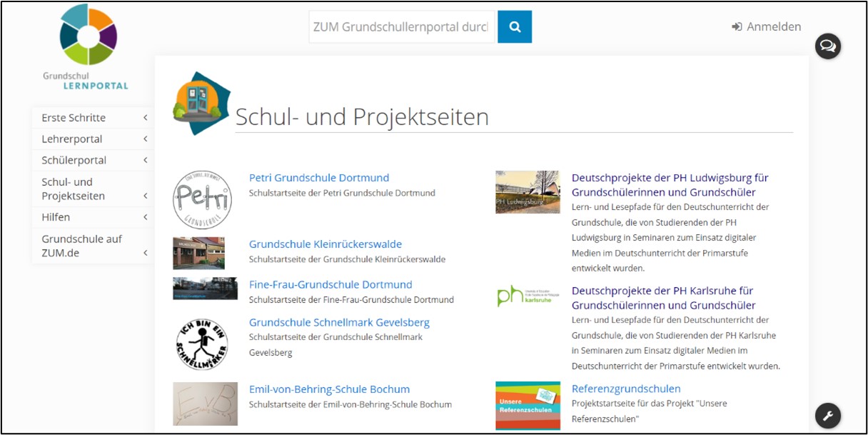This screenshot has height=435, width=868.
Task: Click the magnifying glass search button
Action: 514,27
